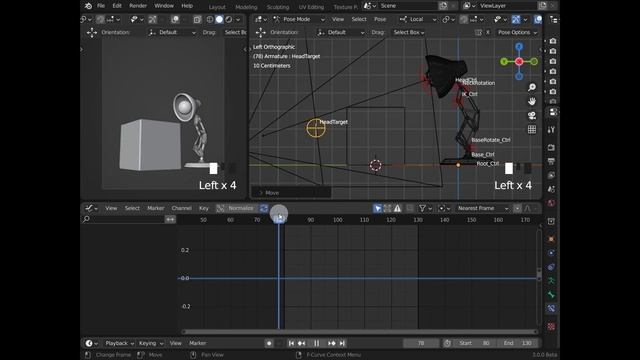Open the Pose menu in viewport header
The height and width of the screenshot is (360, 640).
pos(380,19)
